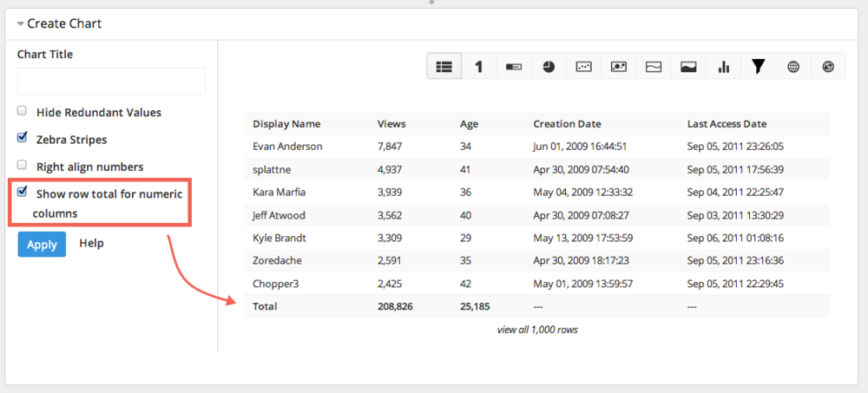This screenshot has width=868, height=393.
Task: Click the Apply button
Action: click(42, 244)
